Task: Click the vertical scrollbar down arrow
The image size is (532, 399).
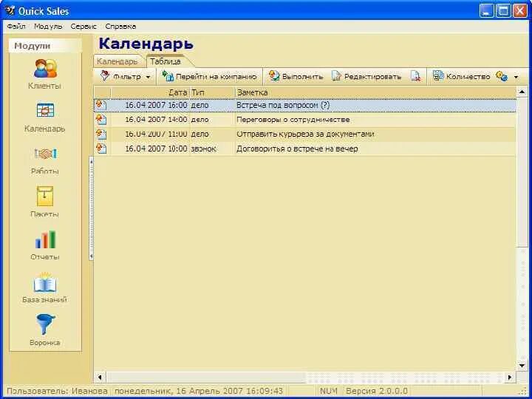Action: (522, 366)
